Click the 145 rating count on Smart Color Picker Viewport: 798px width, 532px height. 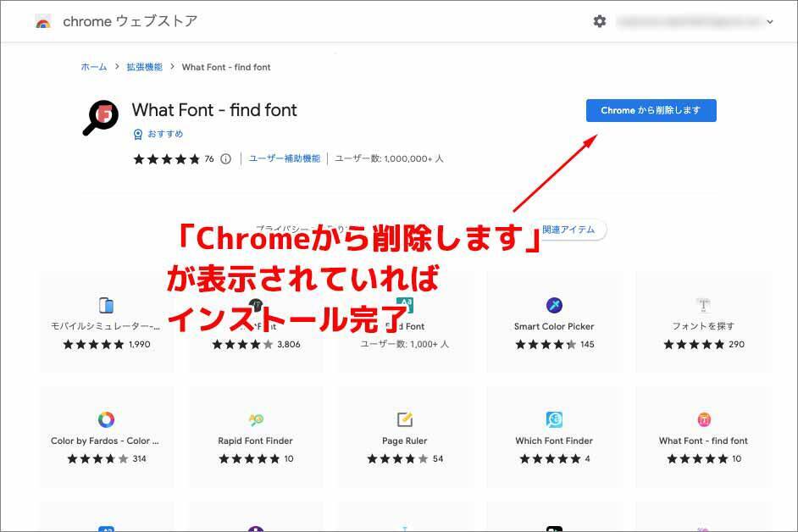tap(587, 345)
